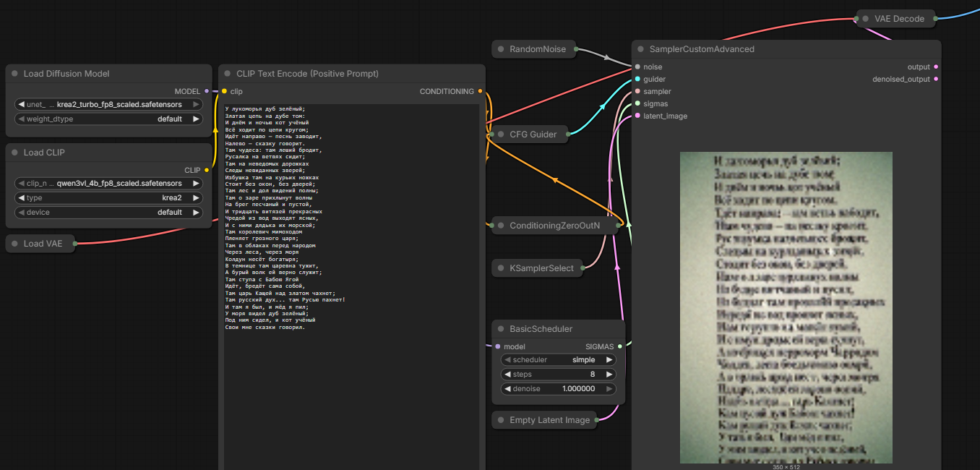Select the next CLIP type with the right arrow
Image resolution: width=980 pixels, height=470 pixels.
196,197
